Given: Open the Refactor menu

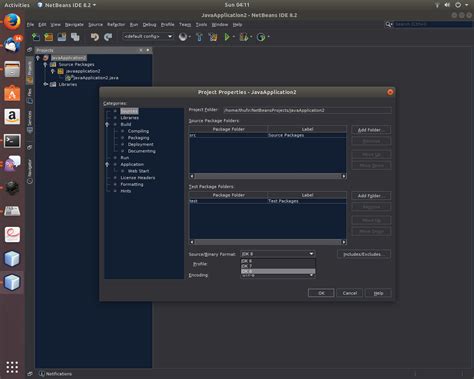Looking at the screenshot, I should coord(116,25).
